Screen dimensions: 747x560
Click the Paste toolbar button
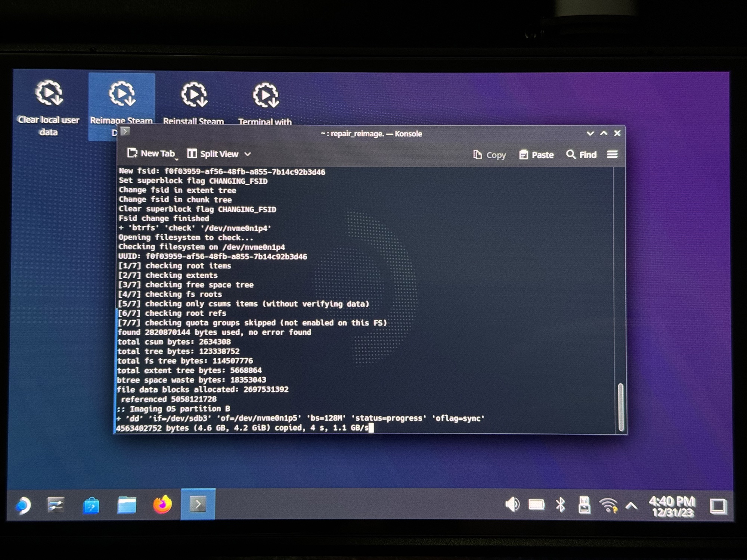pos(536,155)
